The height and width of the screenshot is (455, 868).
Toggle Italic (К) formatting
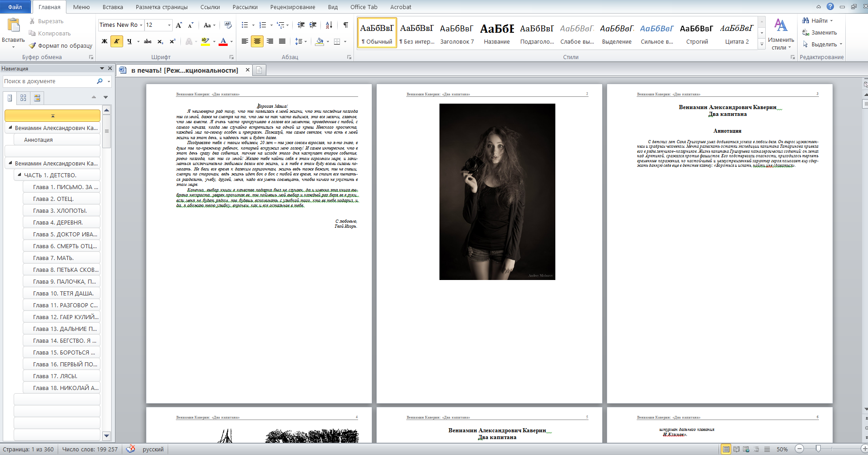pyautogui.click(x=117, y=41)
